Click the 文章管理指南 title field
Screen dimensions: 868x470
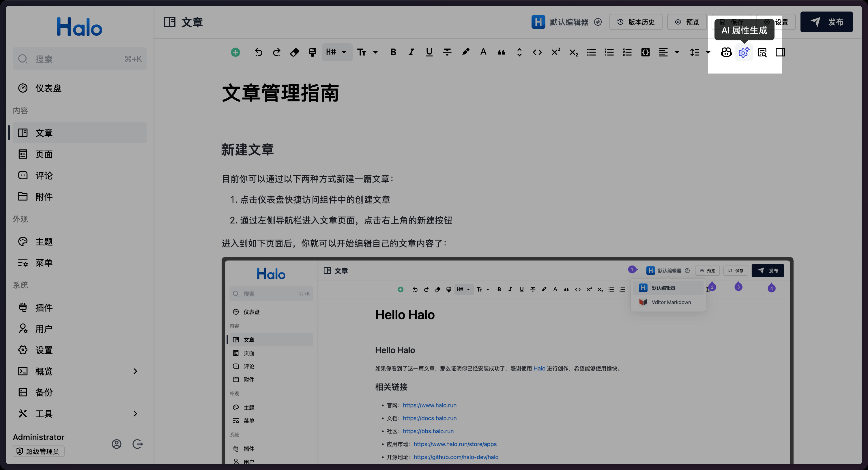pos(508,93)
